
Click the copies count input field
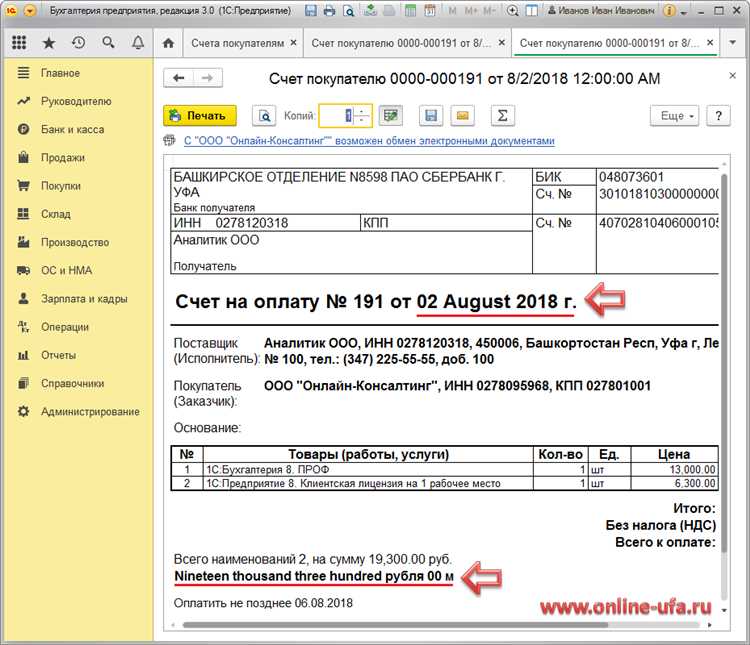337,116
